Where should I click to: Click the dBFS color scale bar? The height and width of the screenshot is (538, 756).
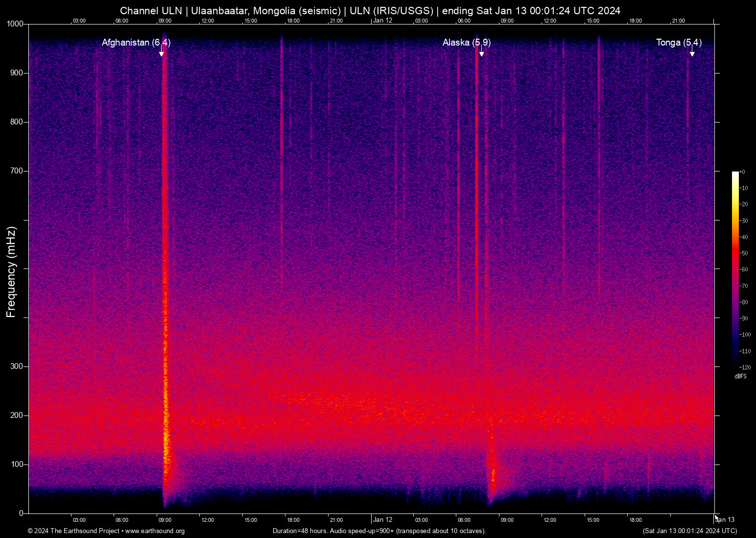[735, 269]
